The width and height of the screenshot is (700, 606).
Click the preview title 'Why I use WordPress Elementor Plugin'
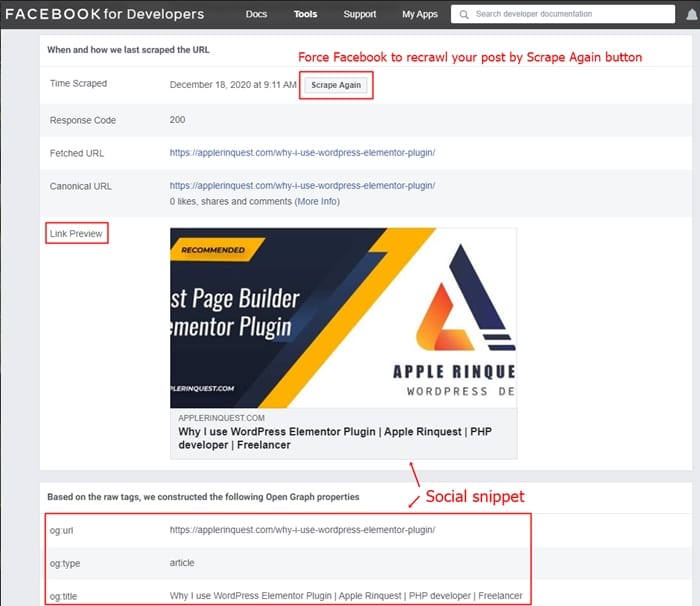(335, 438)
